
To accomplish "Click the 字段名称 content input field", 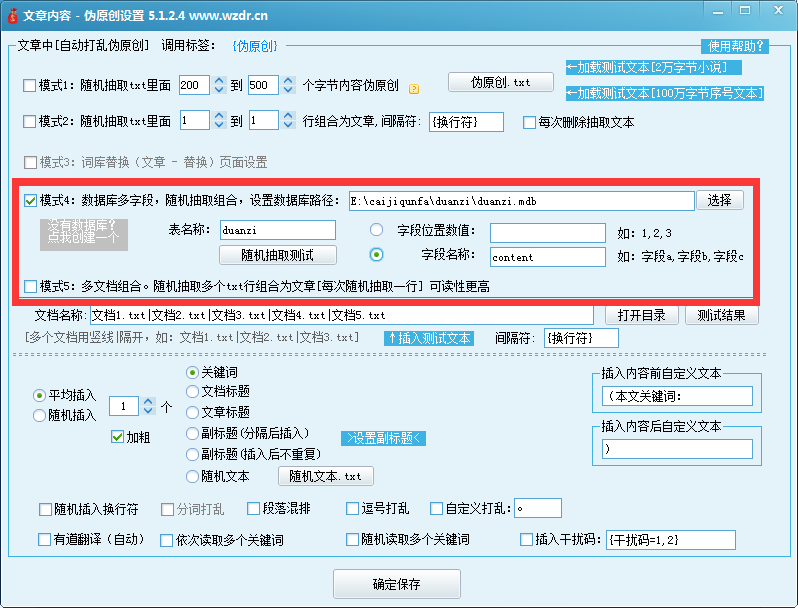I will [548, 257].
